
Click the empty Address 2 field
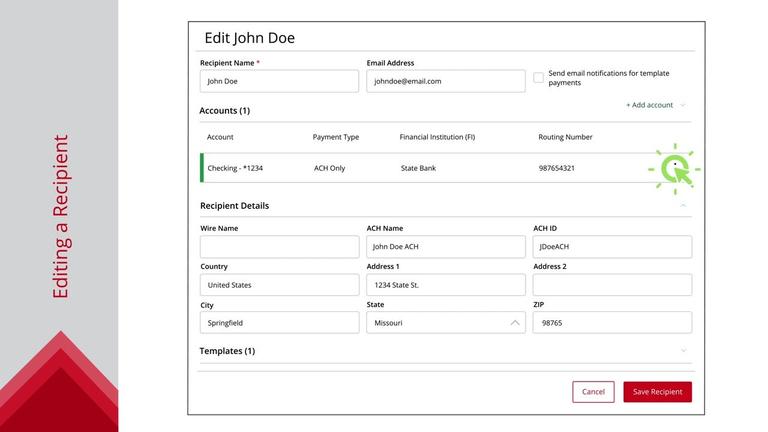pyautogui.click(x=612, y=285)
